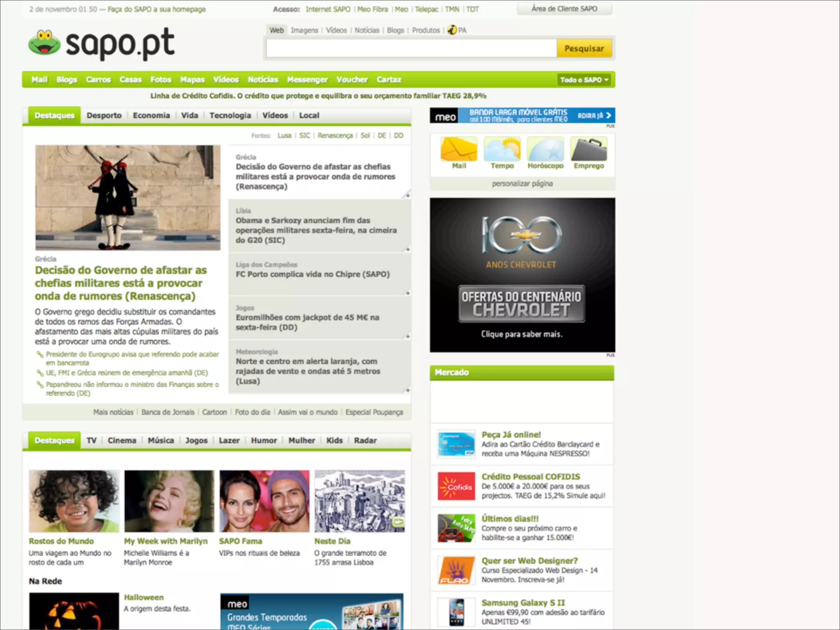This screenshot has height=630, width=840.
Task: Expand the Líbia news item plus
Action: coord(407,249)
